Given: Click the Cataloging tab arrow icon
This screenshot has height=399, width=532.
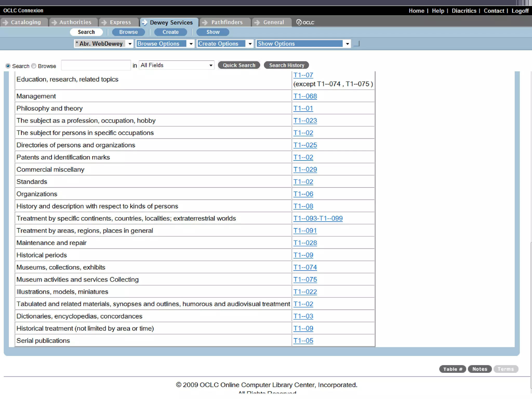Looking at the screenshot, I should pos(5,22).
